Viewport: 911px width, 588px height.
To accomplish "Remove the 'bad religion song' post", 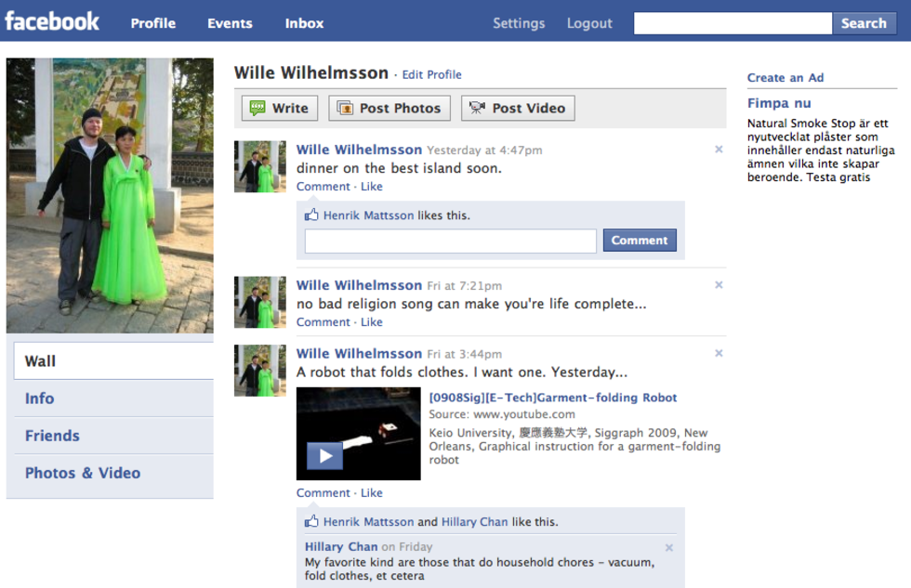I will (x=719, y=285).
